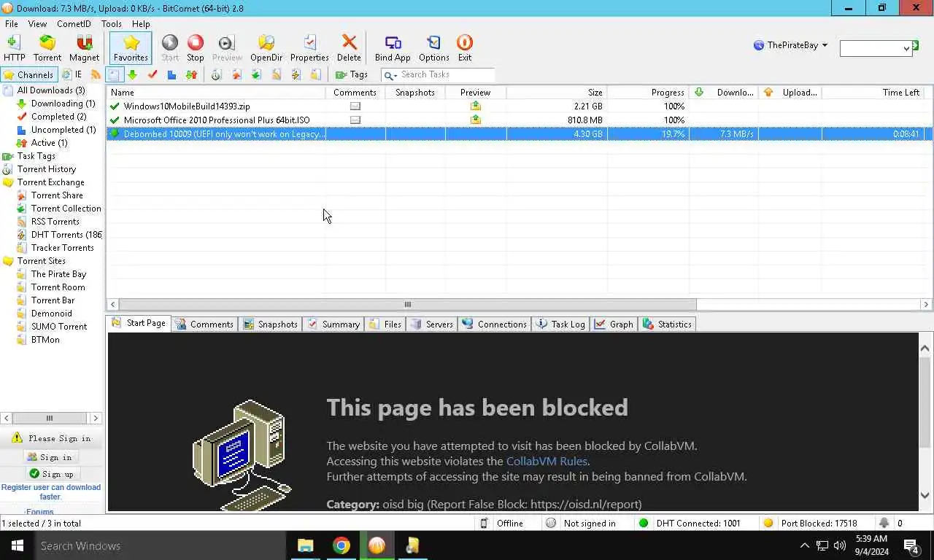Sort tasks by the Size column header
Image resolution: width=934 pixels, height=560 pixels.
(x=557, y=93)
